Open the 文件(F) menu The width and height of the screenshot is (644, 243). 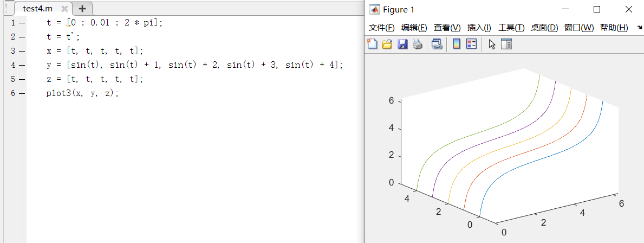[381, 28]
